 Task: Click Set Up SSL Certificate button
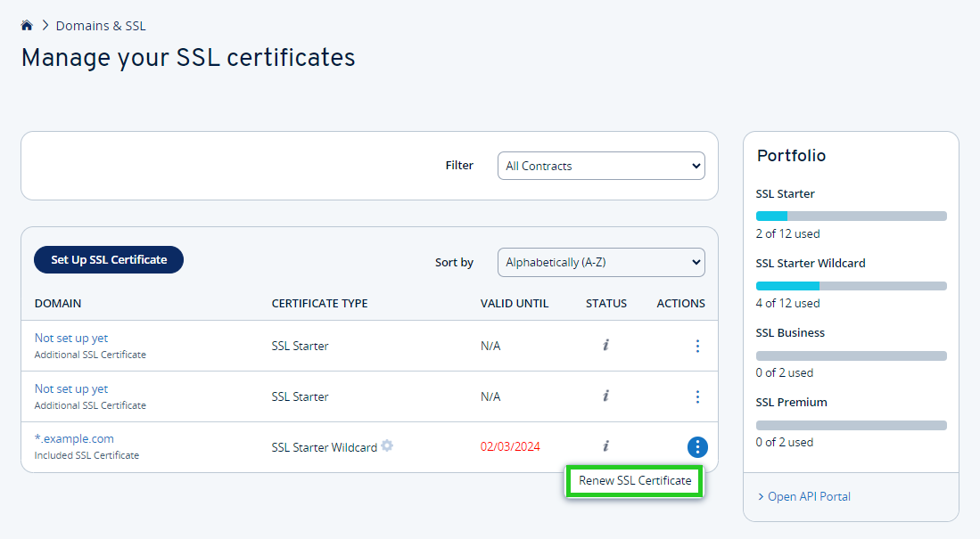coord(109,259)
